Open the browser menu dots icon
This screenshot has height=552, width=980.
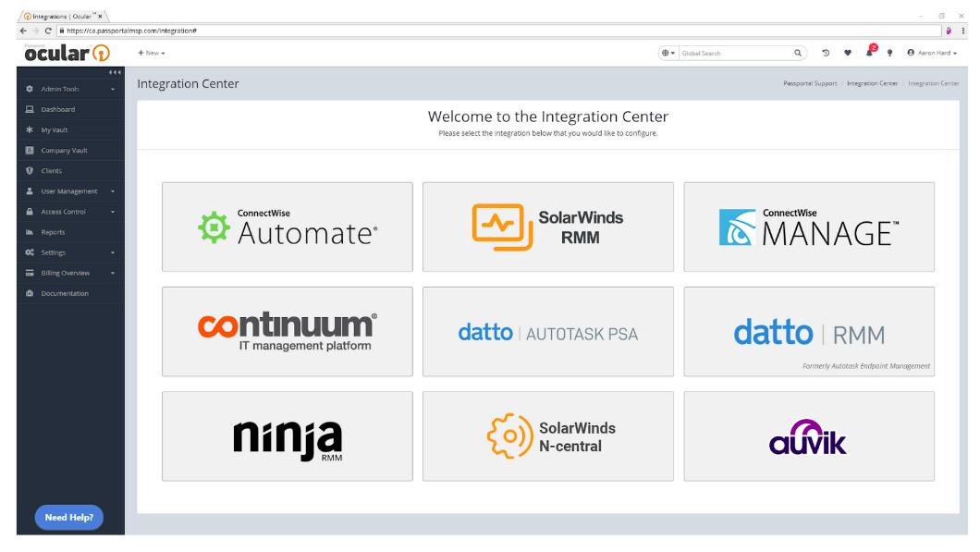[963, 31]
